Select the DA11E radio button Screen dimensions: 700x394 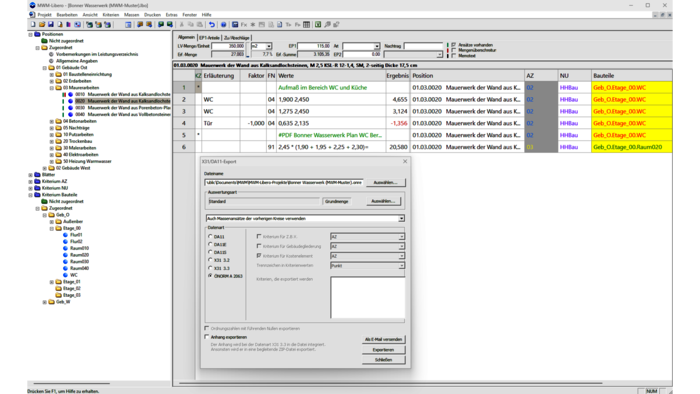(x=210, y=244)
